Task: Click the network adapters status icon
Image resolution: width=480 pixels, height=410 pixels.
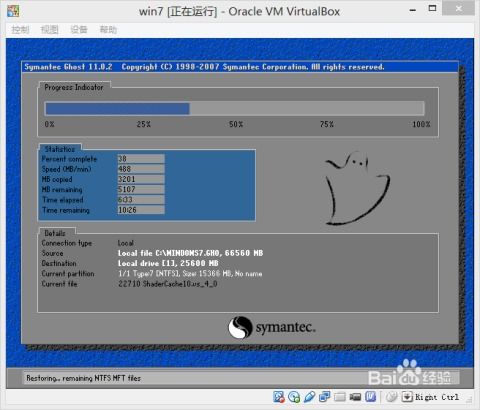Action: tap(324, 397)
